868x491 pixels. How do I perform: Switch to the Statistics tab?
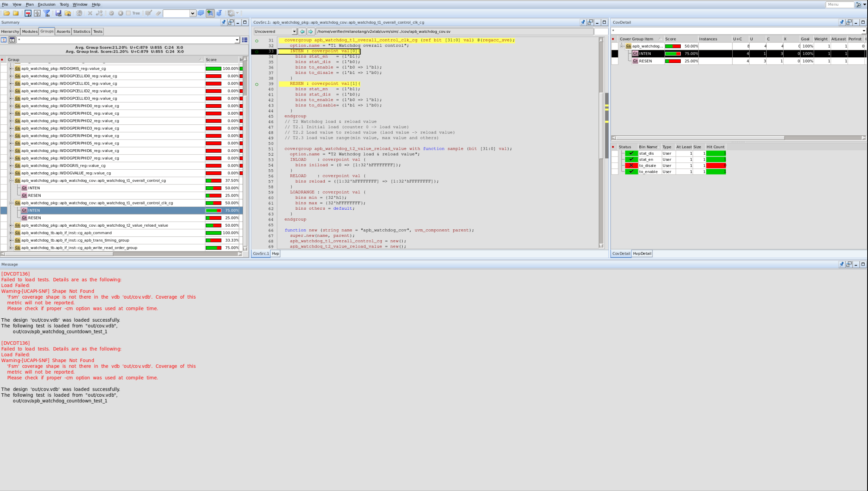coord(81,32)
